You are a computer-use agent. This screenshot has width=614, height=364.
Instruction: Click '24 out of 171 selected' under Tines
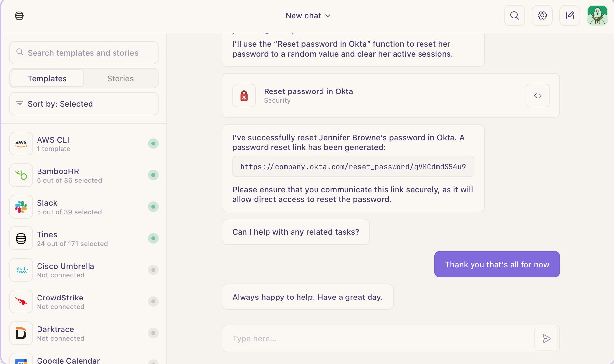pos(72,244)
